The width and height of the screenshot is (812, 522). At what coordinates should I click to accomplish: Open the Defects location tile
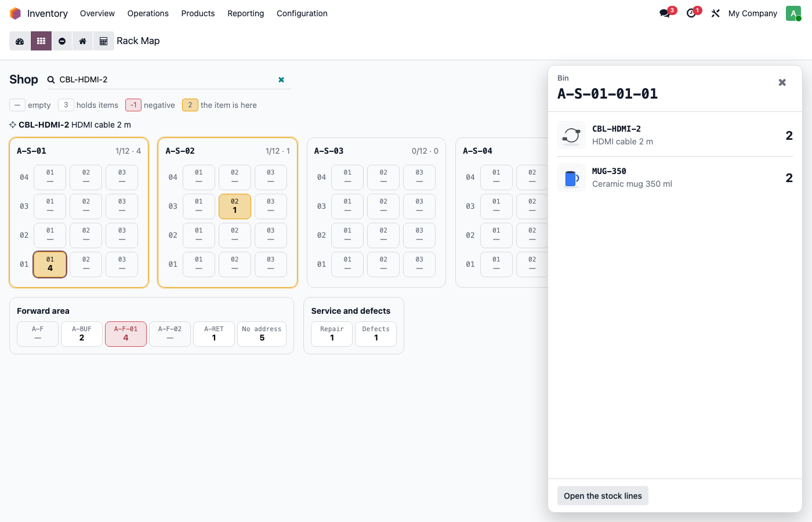(x=376, y=333)
